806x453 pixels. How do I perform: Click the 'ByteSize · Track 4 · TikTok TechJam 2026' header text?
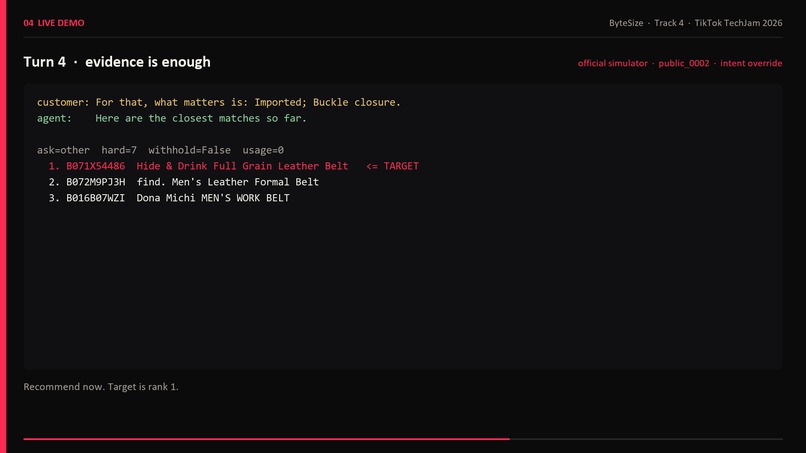(x=695, y=23)
